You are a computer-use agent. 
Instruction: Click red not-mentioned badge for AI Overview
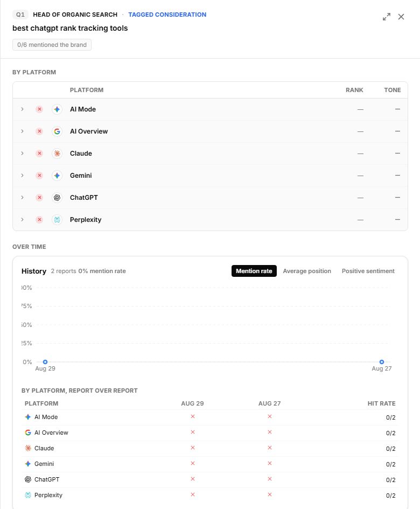pyautogui.click(x=39, y=131)
